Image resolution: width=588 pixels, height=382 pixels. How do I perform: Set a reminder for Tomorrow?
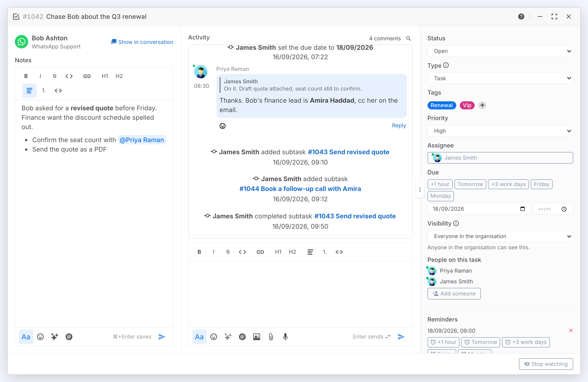[x=480, y=342]
